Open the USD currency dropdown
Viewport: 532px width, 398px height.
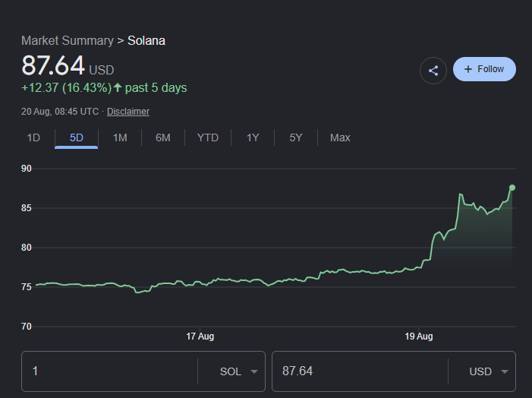click(x=489, y=371)
